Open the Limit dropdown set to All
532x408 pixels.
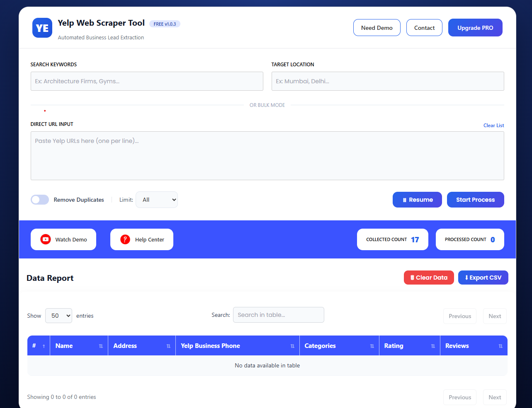click(157, 200)
